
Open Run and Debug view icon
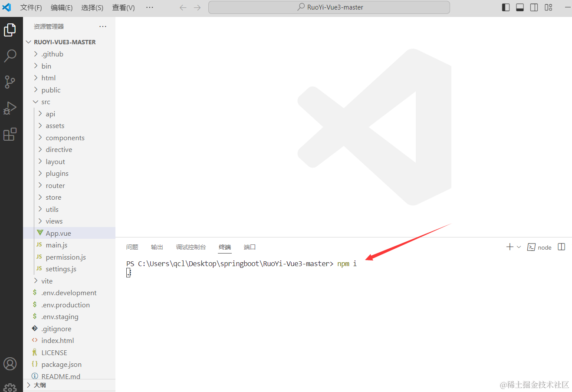tap(10, 108)
